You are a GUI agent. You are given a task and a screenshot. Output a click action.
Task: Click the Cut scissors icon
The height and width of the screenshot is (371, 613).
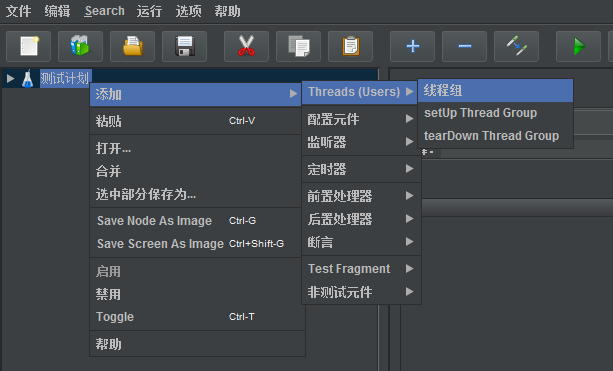pos(246,47)
